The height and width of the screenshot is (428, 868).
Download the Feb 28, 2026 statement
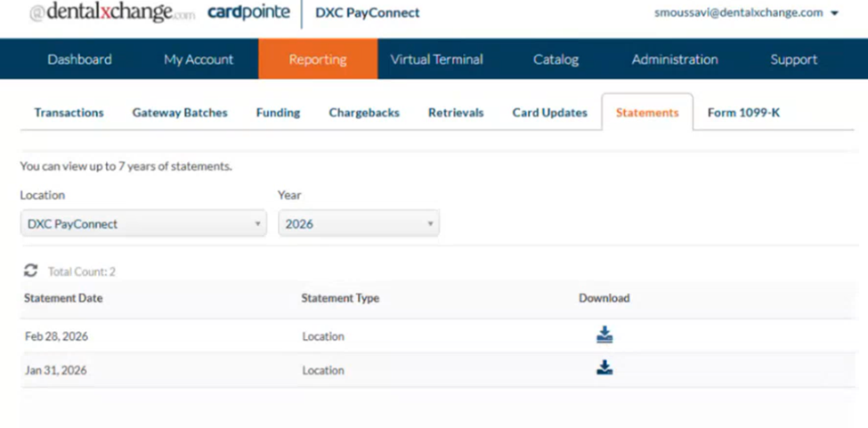(604, 335)
